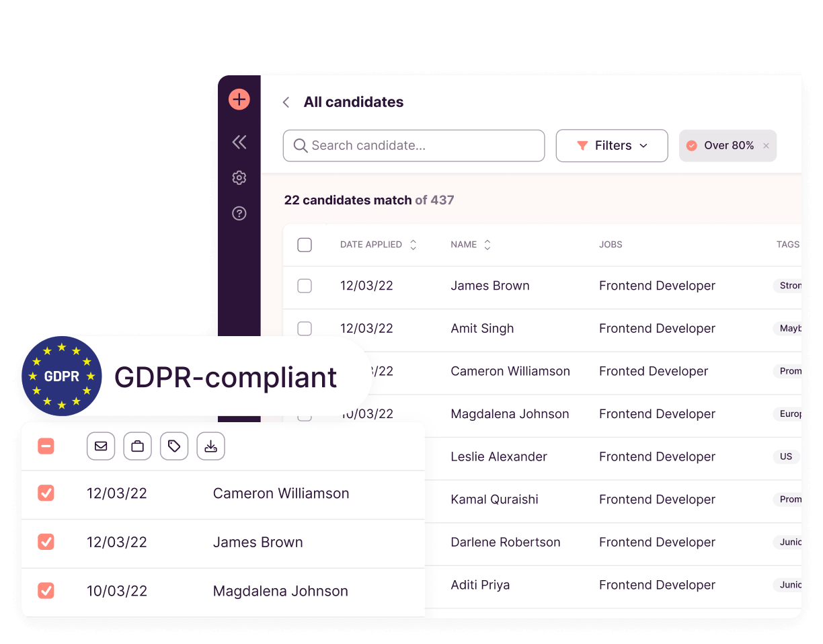The width and height of the screenshot is (823, 644).
Task: Click the orange plus add button
Action: tap(239, 99)
